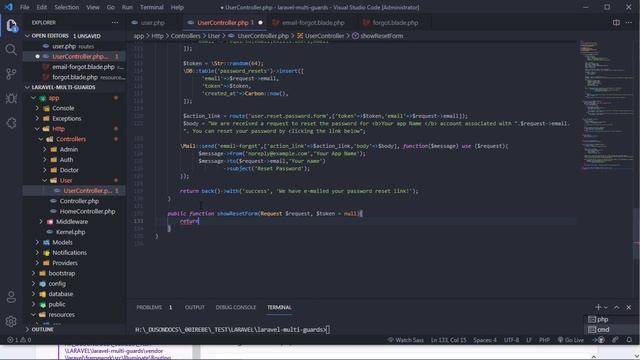The image size is (640, 360).
Task: Close the terminal panel
Action: [x=629, y=307]
